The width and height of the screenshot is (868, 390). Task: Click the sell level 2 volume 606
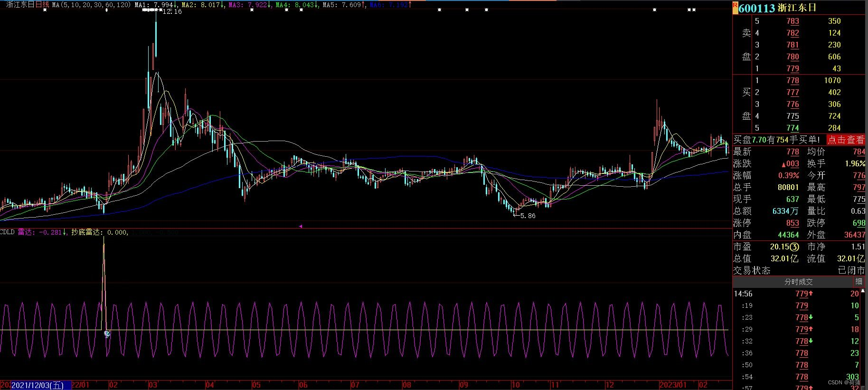pos(834,57)
